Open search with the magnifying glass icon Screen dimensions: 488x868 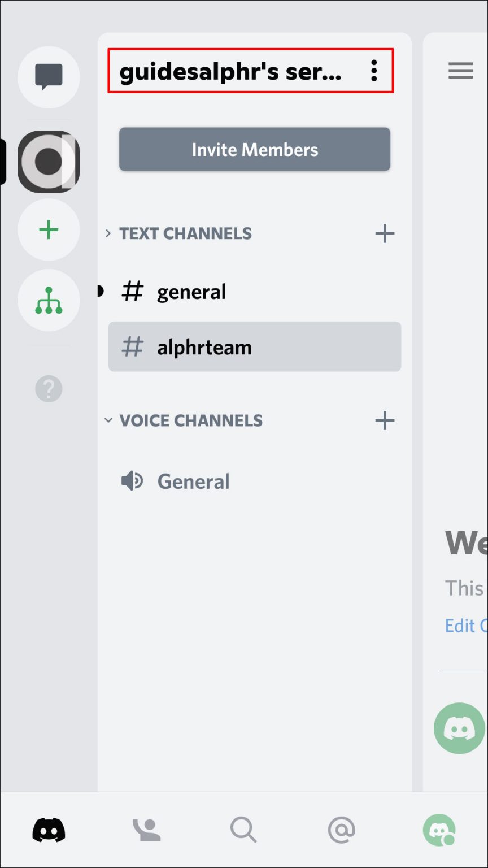tap(244, 828)
